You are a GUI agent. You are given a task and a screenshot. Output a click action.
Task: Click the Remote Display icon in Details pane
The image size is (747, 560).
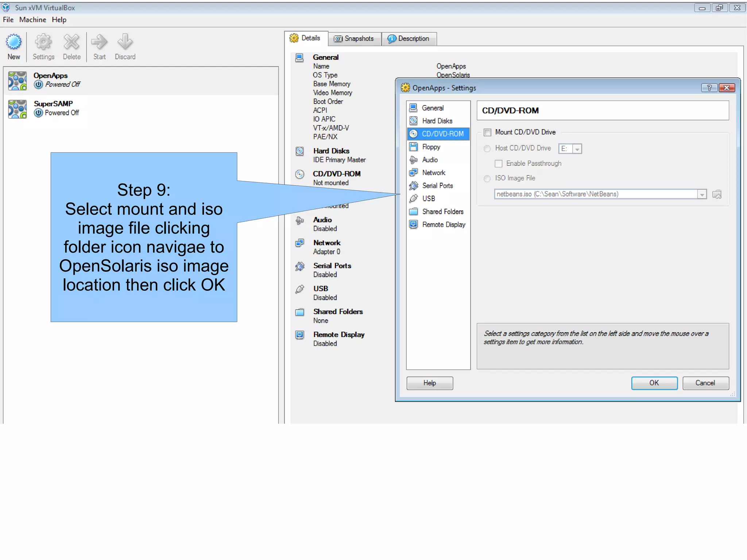tap(299, 335)
